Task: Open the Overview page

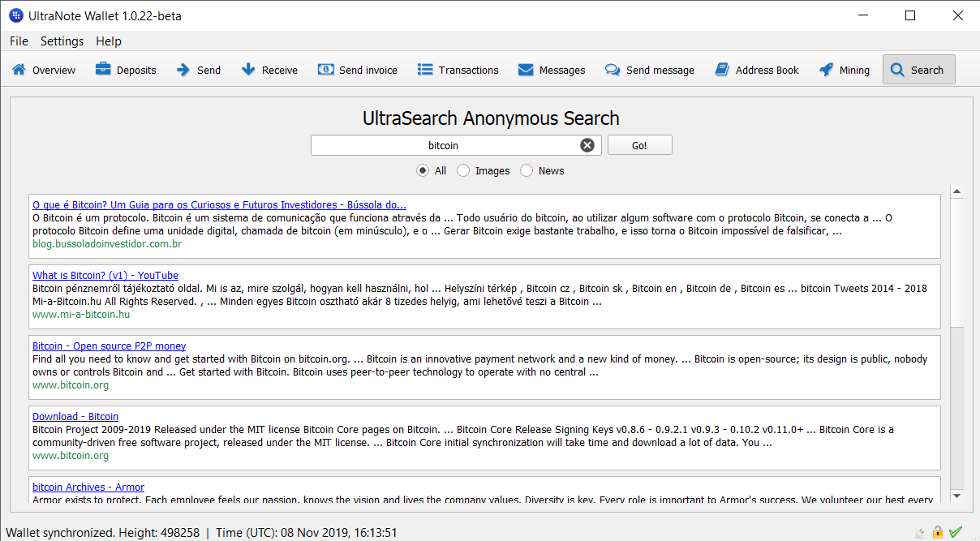Action: (x=44, y=70)
